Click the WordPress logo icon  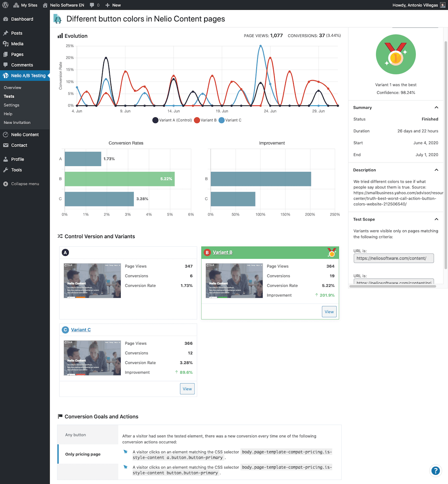pyautogui.click(x=5, y=5)
